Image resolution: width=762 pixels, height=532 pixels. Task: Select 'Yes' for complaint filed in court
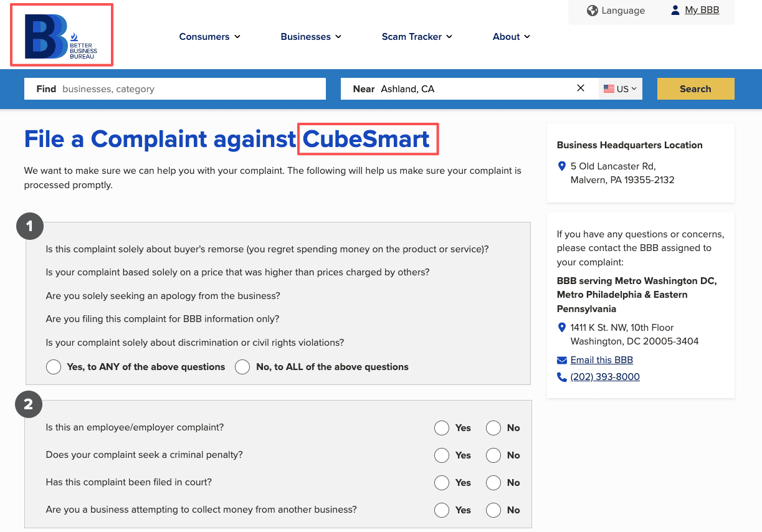pos(442,483)
